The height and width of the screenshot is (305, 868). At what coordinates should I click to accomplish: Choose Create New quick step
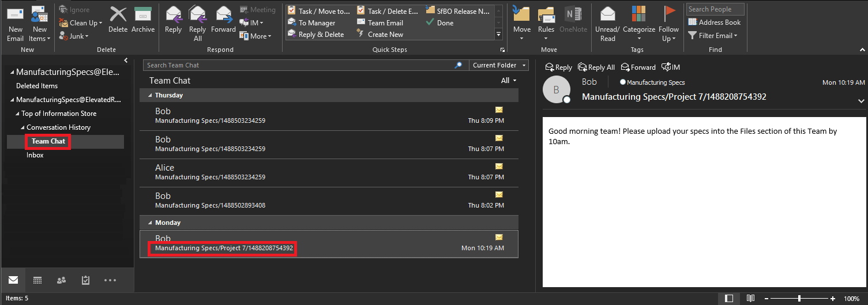click(380, 35)
